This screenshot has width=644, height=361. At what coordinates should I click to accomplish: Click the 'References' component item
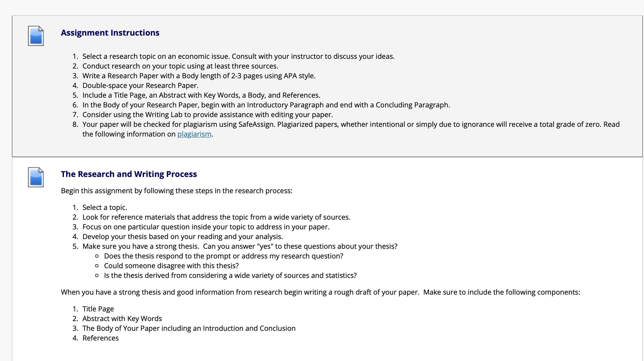101,338
